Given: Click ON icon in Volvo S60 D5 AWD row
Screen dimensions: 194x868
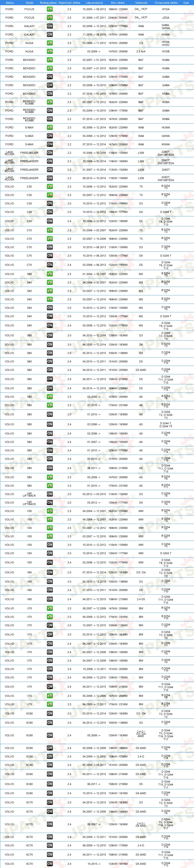Looking at the screenshot, I should [x=50, y=370].
